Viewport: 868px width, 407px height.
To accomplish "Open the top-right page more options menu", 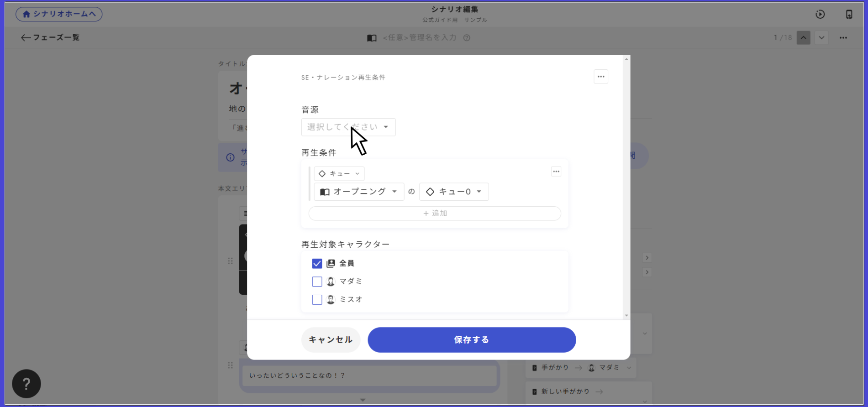I will (843, 37).
